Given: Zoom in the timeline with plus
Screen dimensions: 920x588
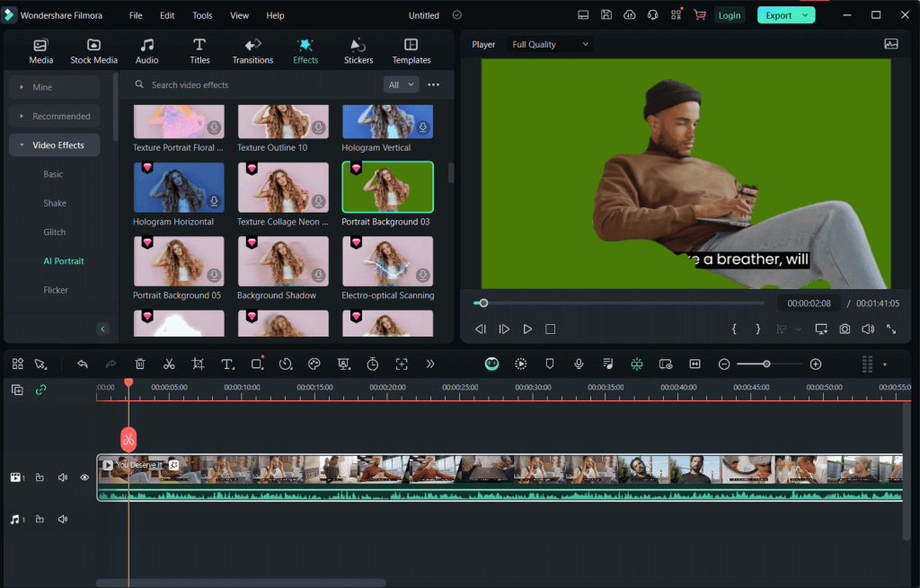Looking at the screenshot, I should 816,364.
